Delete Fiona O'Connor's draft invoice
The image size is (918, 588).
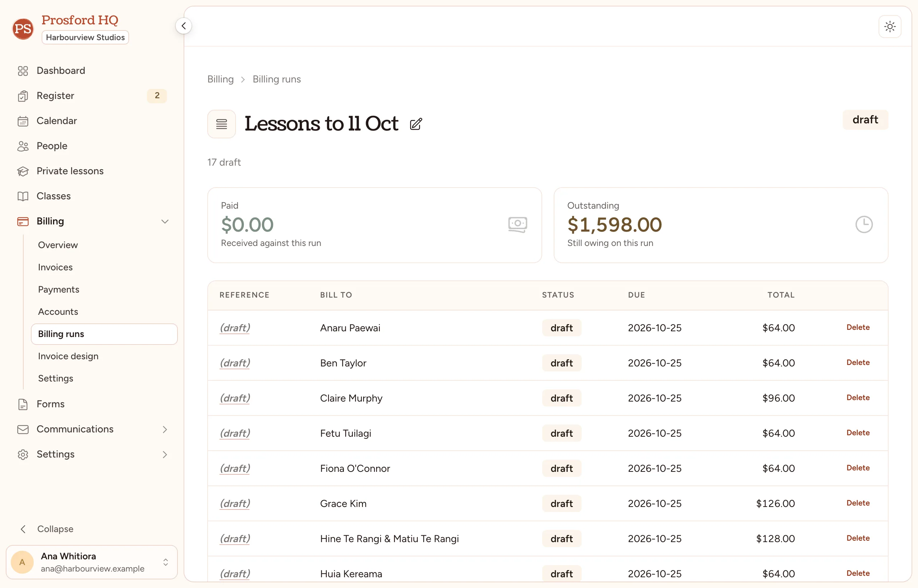click(x=858, y=468)
